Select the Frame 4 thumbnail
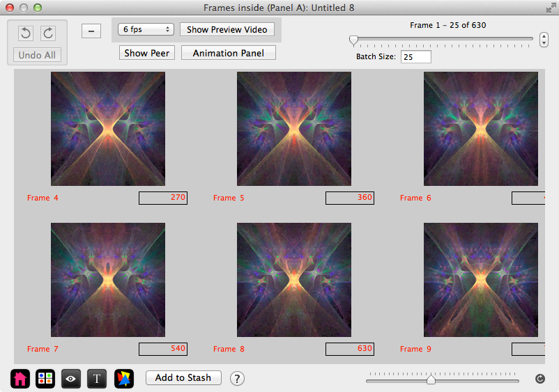Screen dimensions: 559x392 point(108,129)
